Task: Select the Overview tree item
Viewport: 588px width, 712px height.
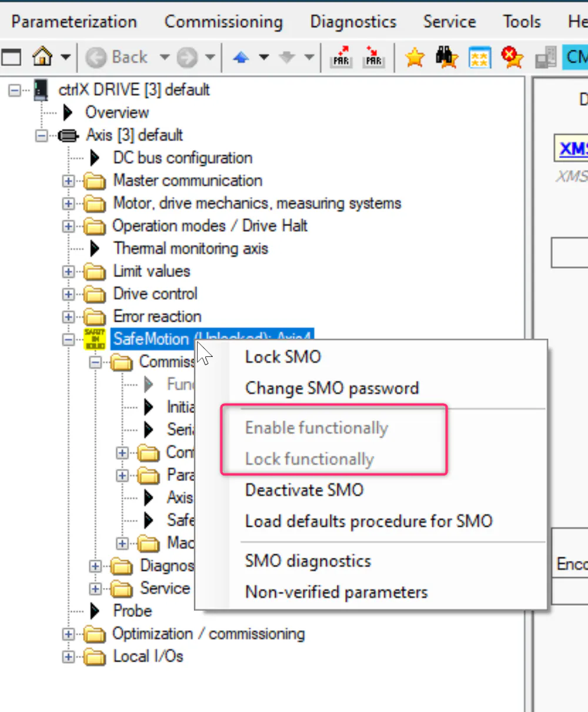Action: coord(117,112)
